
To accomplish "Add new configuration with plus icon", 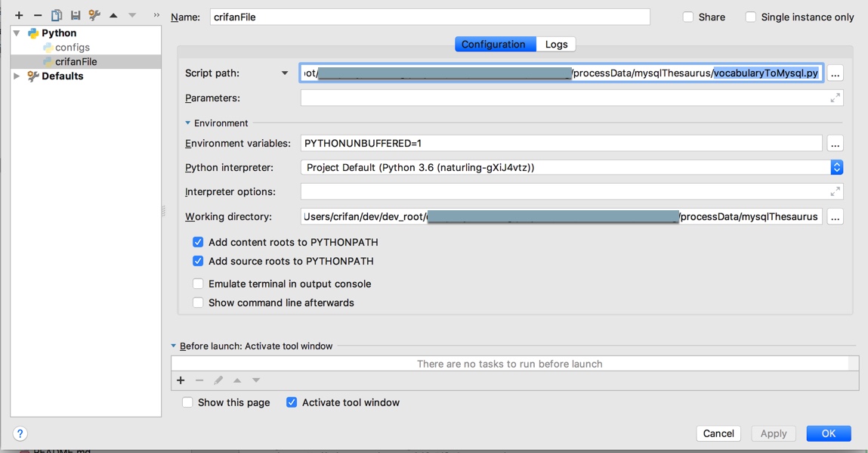I will (19, 16).
